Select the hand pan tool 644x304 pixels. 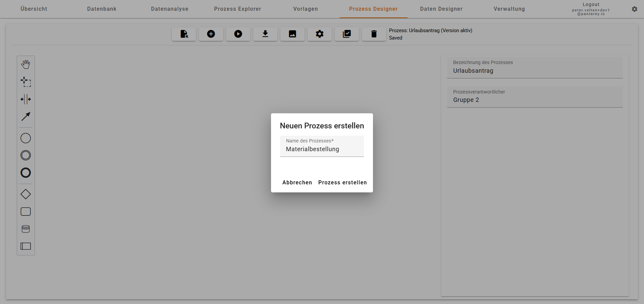(26, 64)
